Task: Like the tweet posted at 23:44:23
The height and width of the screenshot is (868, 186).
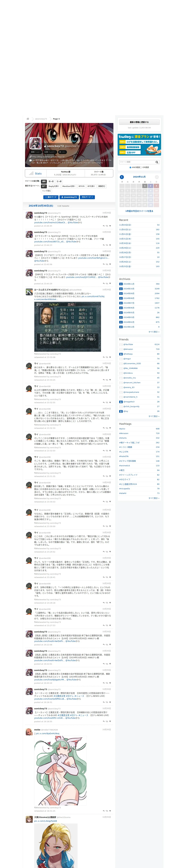Action: tap(110, 245)
